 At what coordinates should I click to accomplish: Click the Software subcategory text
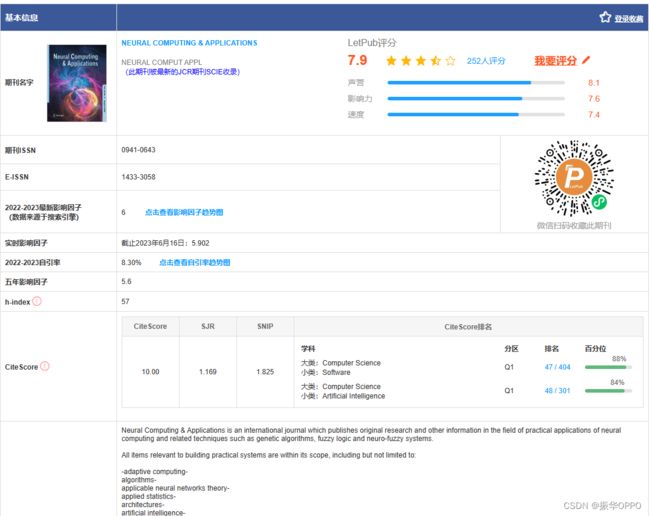tap(336, 372)
